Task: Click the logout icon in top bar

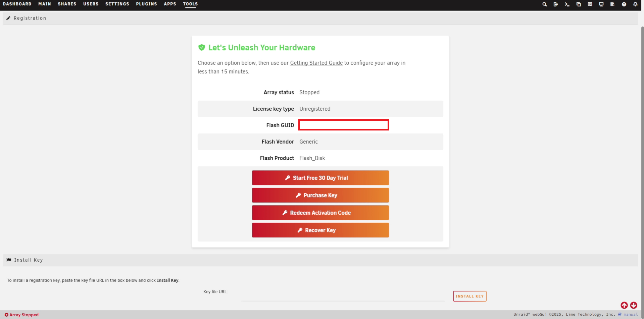Action: 556,4
